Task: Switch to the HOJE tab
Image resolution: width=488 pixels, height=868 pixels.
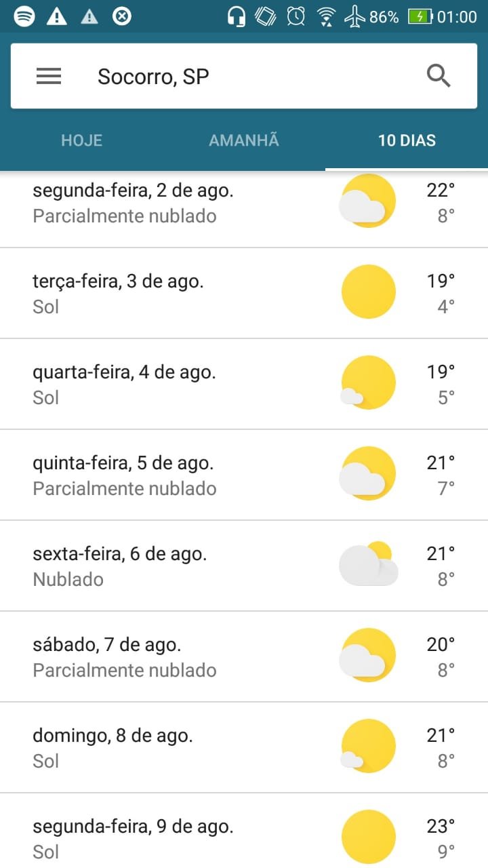Action: point(81,141)
